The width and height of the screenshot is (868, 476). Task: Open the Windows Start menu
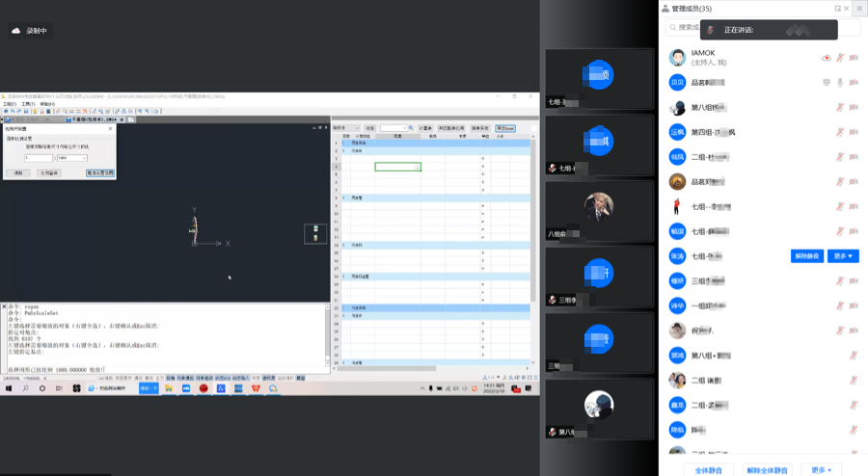(9, 388)
